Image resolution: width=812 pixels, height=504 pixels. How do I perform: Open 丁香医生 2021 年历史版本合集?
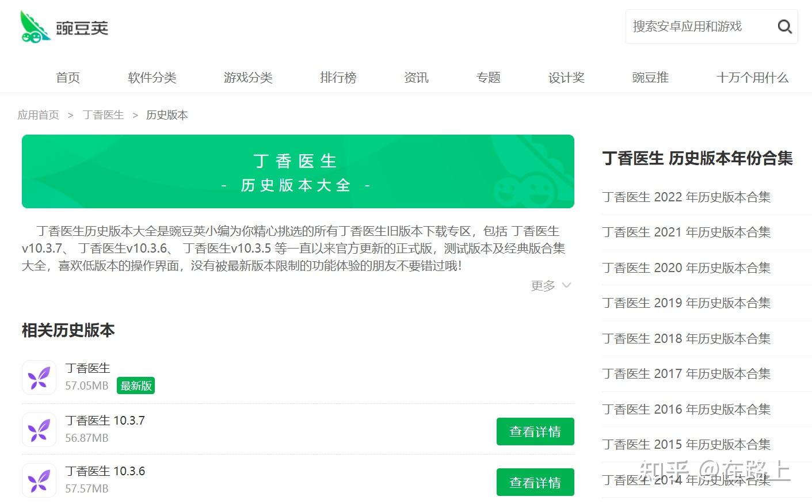(x=686, y=232)
